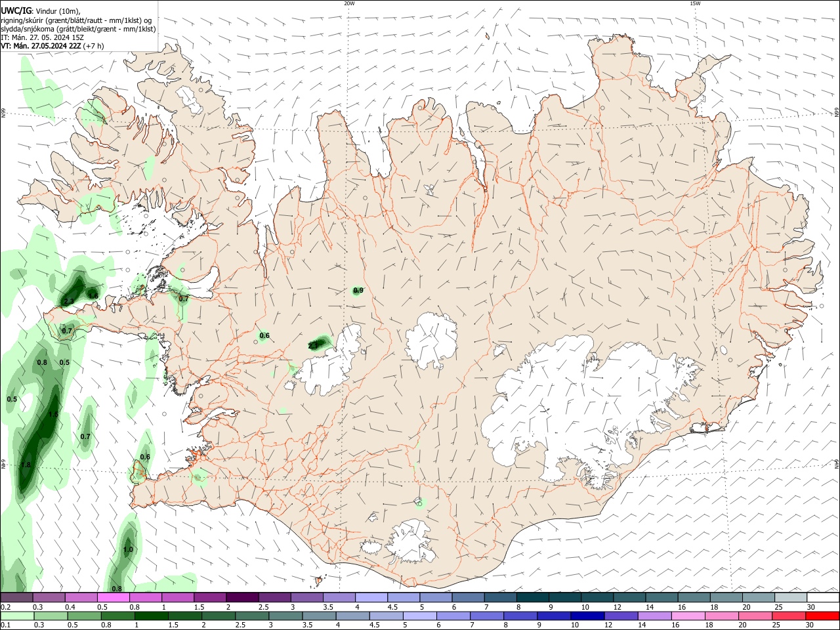
Task: Click the '1.8' precipitation value offshore southwest
Action: [26, 465]
